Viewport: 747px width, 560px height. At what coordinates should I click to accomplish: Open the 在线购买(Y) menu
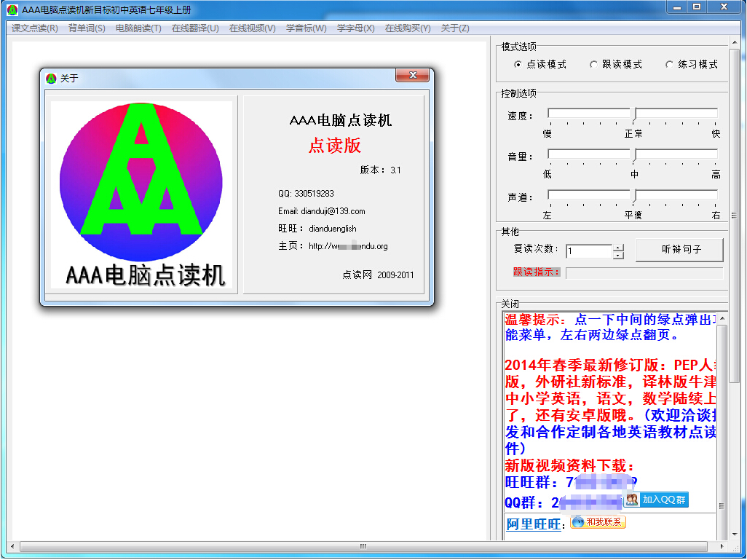coord(408,28)
